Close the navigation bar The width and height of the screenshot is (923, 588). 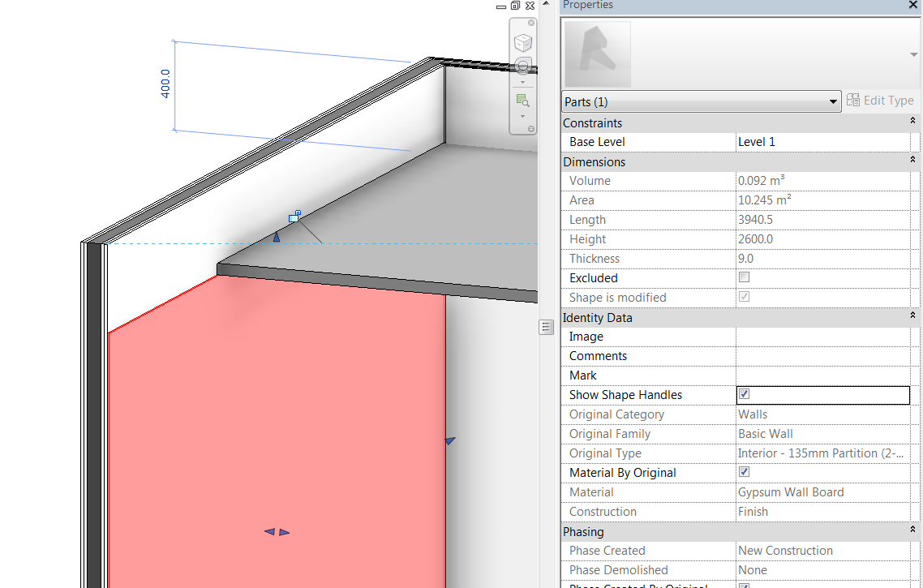(531, 23)
